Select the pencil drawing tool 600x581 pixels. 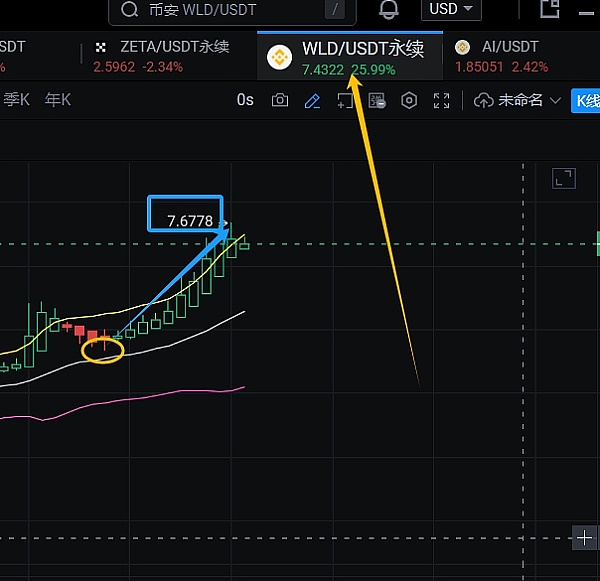[x=312, y=100]
